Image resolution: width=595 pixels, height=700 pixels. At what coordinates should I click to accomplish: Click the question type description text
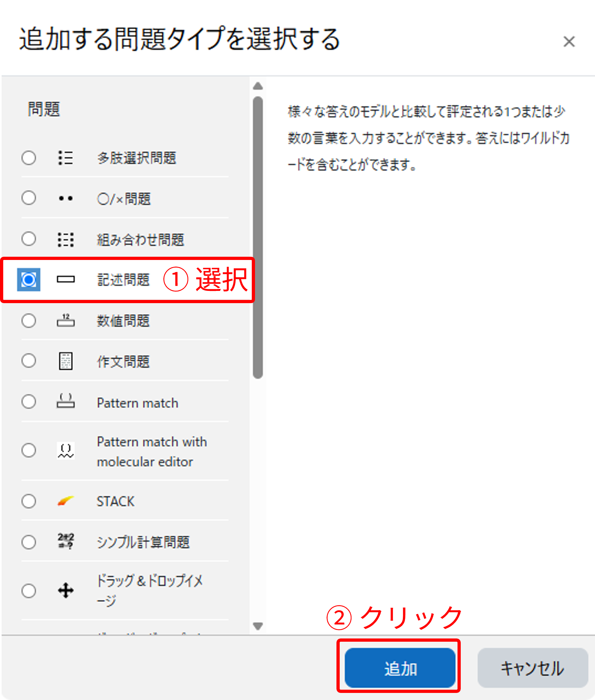click(429, 138)
